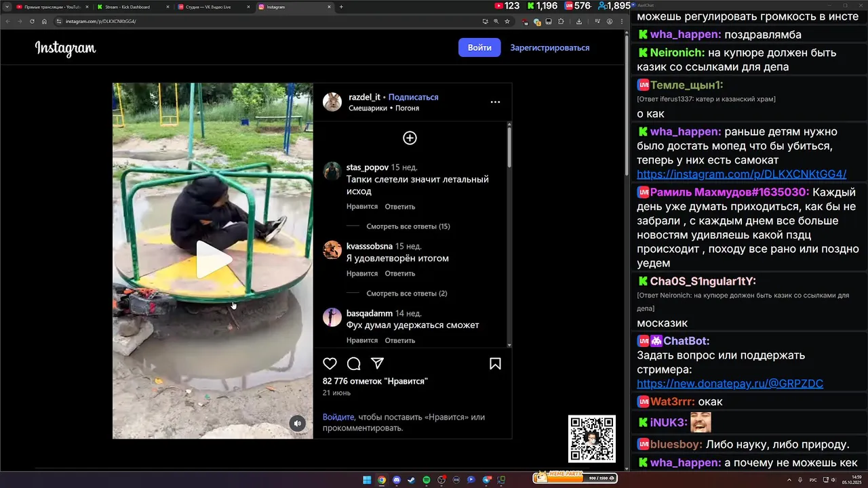Open the tab search dropdown arrow

(x=6, y=7)
